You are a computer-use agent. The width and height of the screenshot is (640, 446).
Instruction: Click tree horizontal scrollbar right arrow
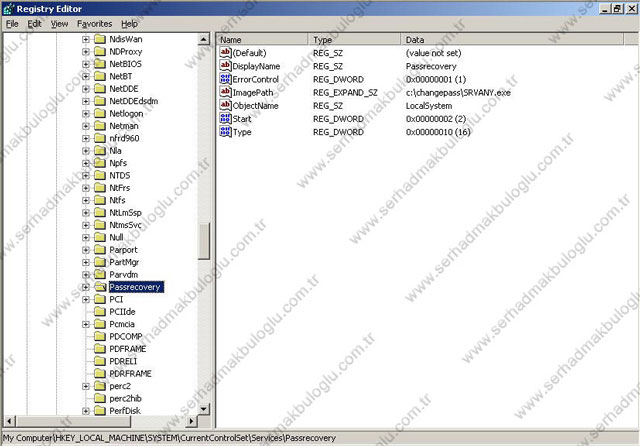191,420
